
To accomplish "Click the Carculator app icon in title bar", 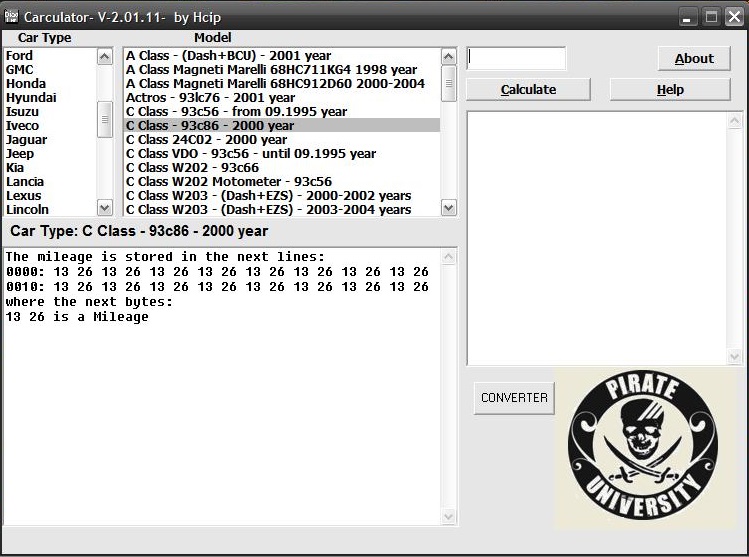I will [12, 17].
